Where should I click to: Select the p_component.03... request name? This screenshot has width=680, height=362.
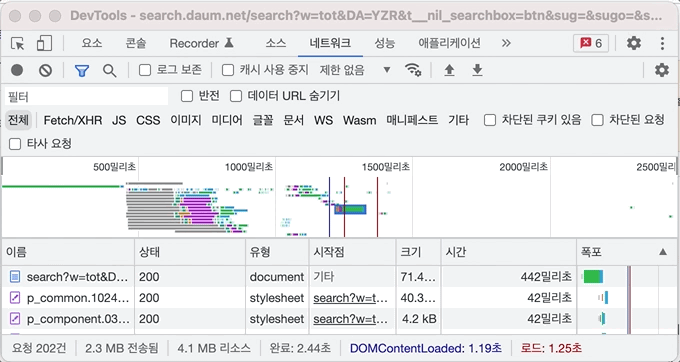(x=78, y=319)
